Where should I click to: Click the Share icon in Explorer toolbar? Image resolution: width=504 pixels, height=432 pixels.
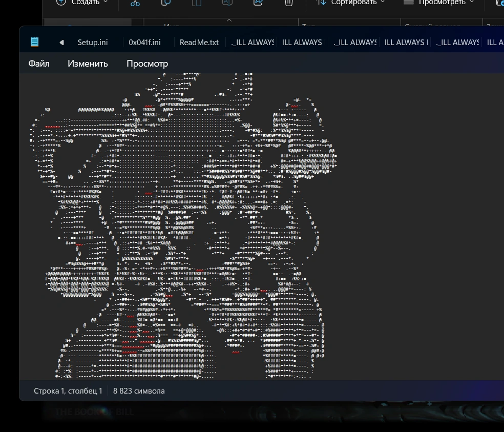(258, 3)
